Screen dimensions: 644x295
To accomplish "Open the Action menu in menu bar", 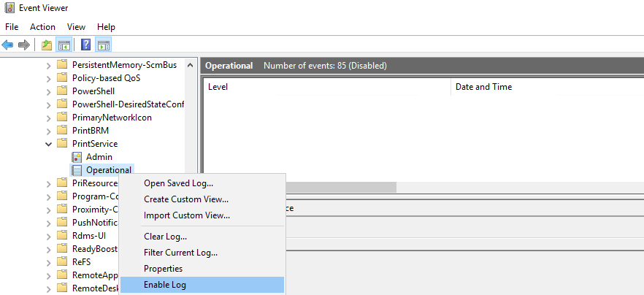I will [x=42, y=27].
